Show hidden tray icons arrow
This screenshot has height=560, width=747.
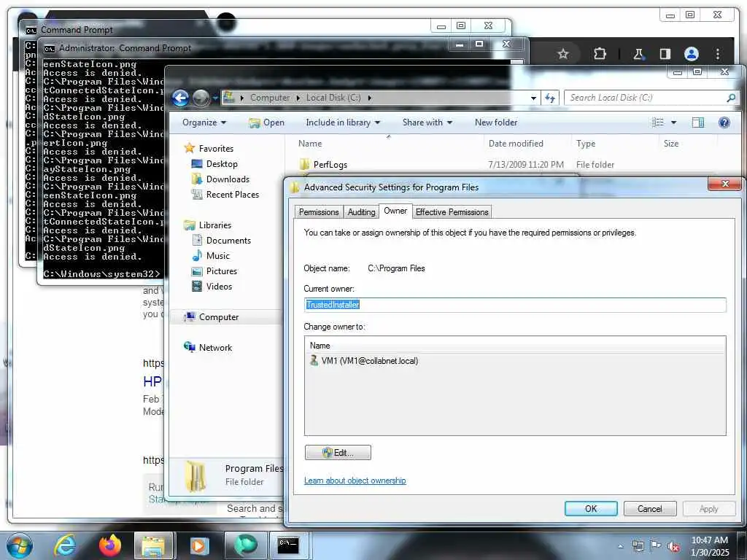620,546
